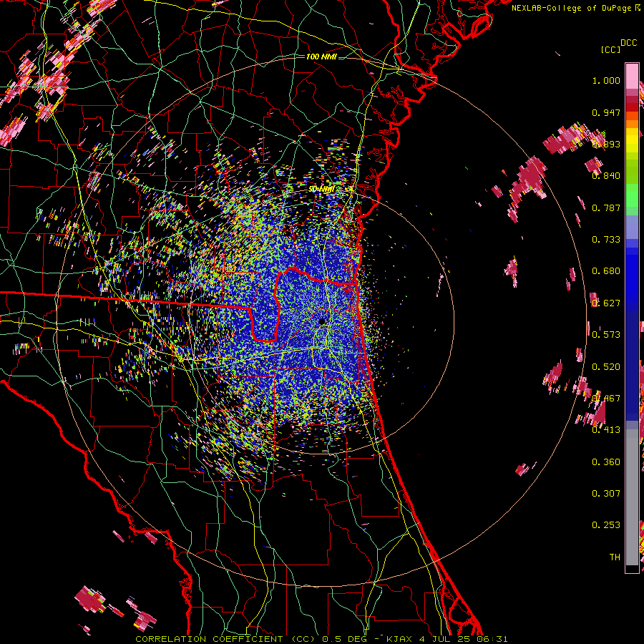
Task: Click the 0.5 DEG elevation text
Action: (x=344, y=639)
